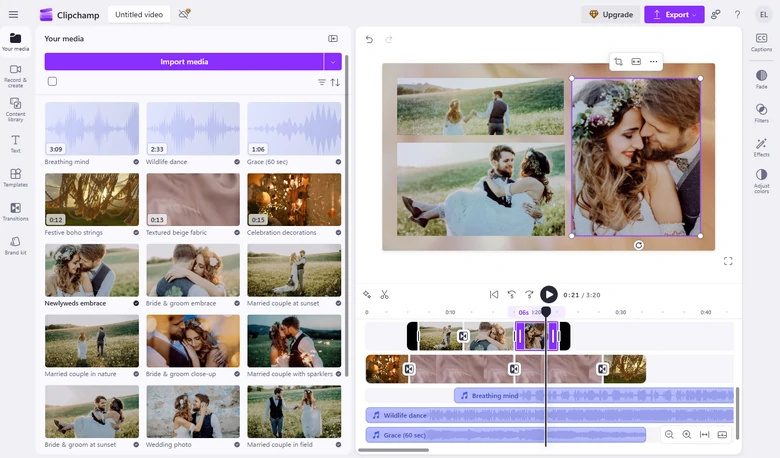
Task: Expand the Import media dropdown arrow
Action: pyautogui.click(x=333, y=62)
